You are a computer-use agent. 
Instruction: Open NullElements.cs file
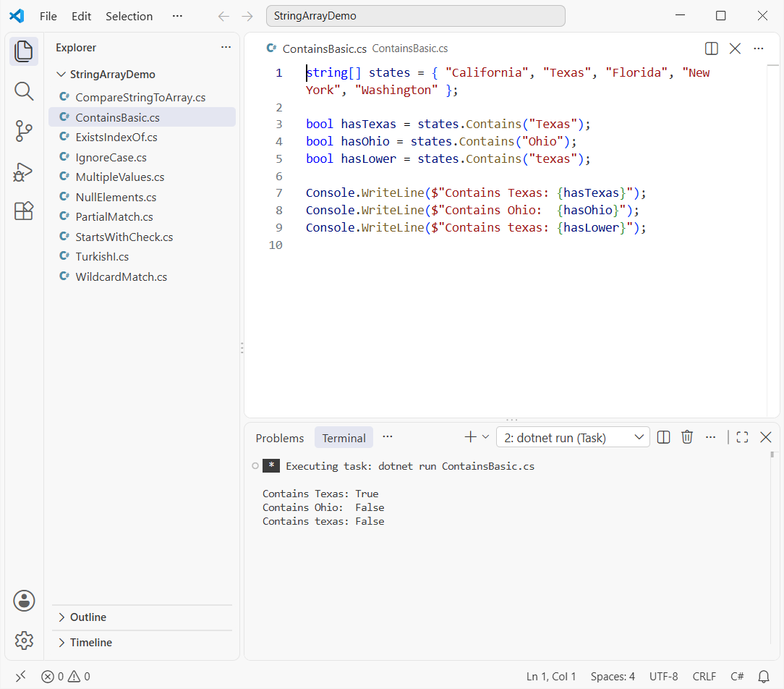coord(142,197)
